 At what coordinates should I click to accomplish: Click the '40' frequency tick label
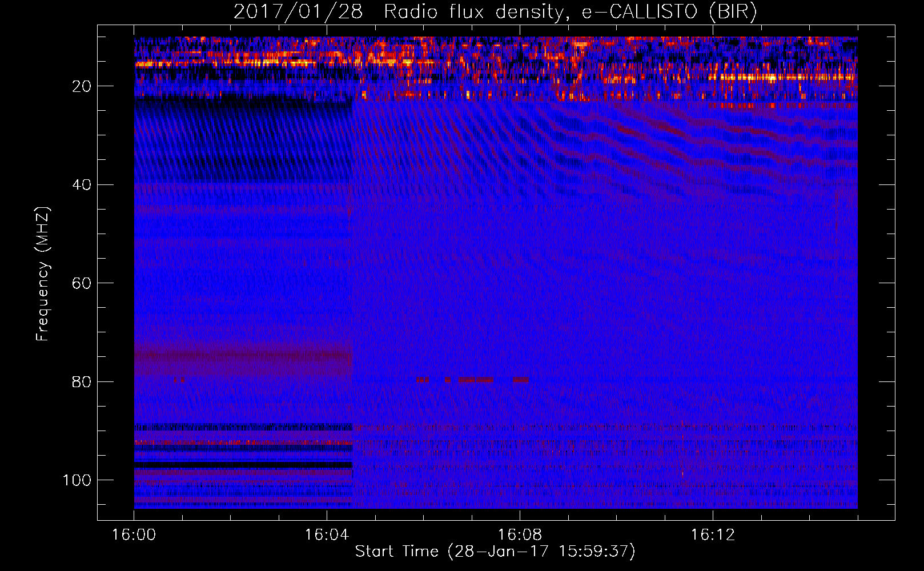tap(82, 185)
